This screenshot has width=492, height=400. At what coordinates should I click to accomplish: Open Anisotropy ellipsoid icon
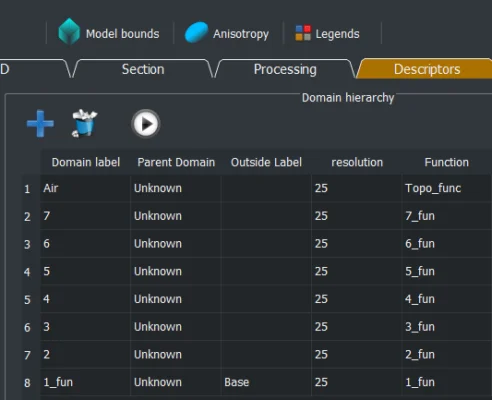point(196,32)
